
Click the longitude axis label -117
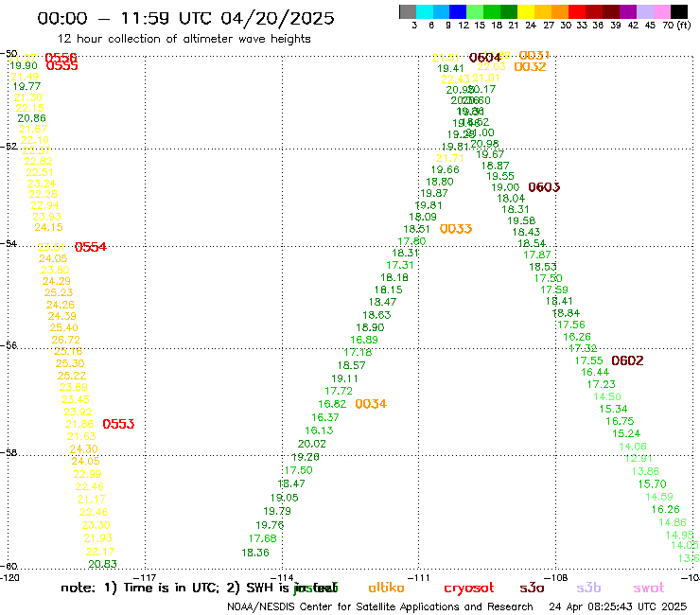[145, 578]
